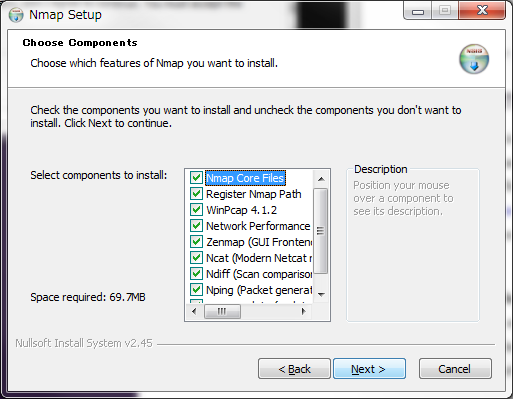Cancel the Nmap installation
The image size is (513, 399).
pyautogui.click(x=455, y=369)
